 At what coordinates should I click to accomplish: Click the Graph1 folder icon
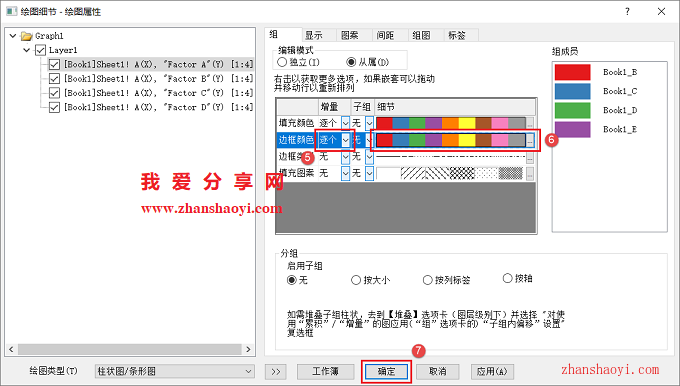coord(27,36)
